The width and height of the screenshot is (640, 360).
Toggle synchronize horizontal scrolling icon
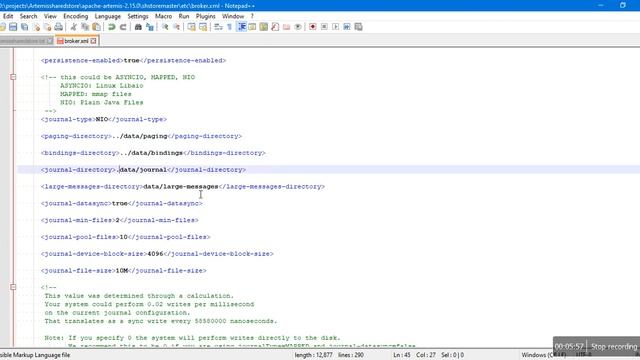pyautogui.click(x=203, y=27)
